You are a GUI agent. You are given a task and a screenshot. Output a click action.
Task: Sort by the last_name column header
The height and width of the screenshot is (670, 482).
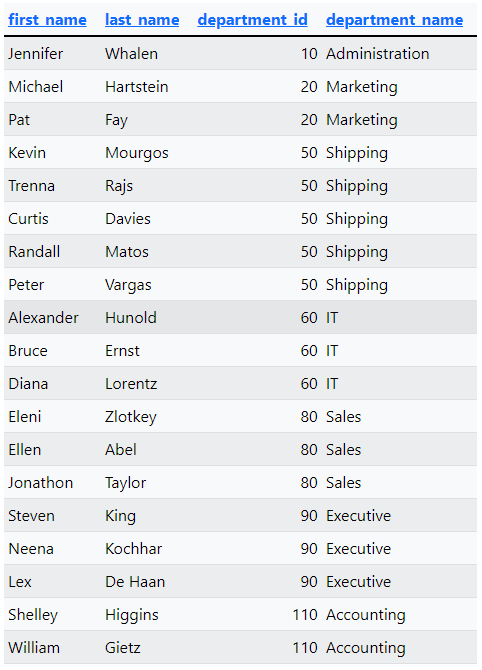(142, 20)
